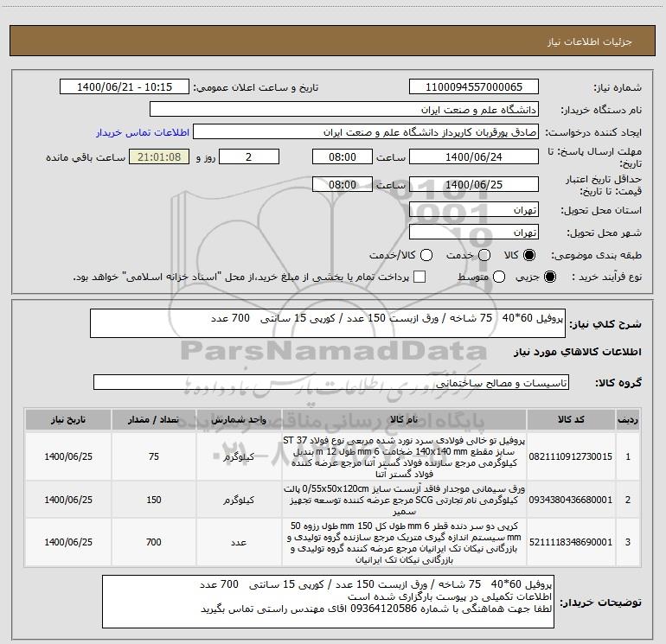Select the جزیی purchase type radio
The image size is (666, 644).
[550, 277]
